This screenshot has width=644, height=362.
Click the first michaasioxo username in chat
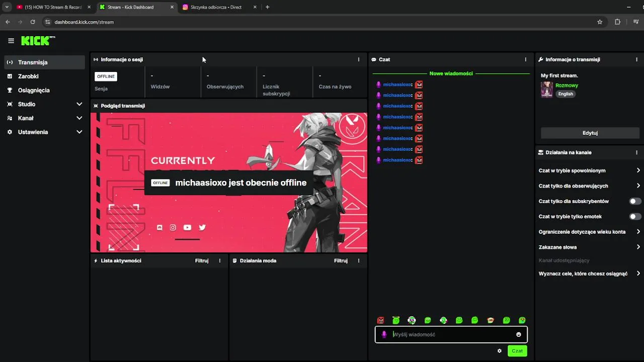coord(397,84)
